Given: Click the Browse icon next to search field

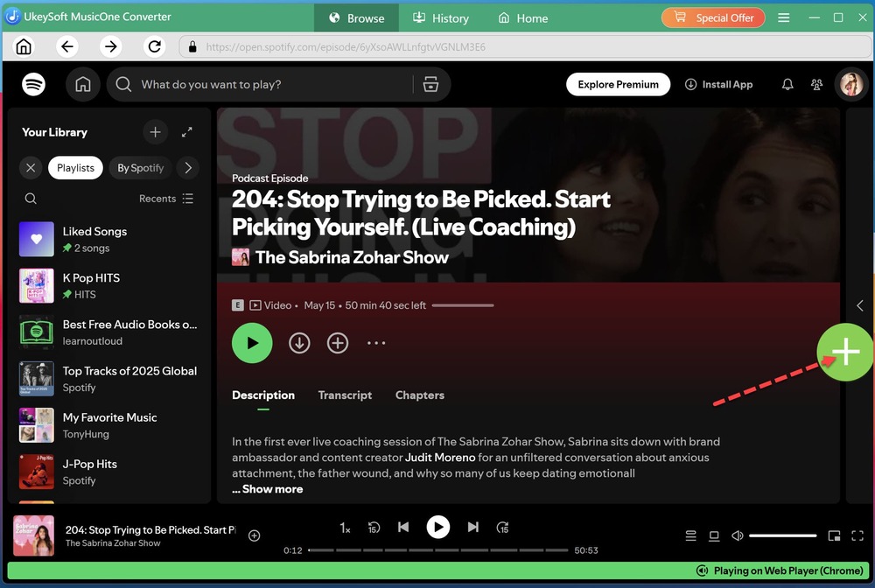Looking at the screenshot, I should tap(430, 84).
